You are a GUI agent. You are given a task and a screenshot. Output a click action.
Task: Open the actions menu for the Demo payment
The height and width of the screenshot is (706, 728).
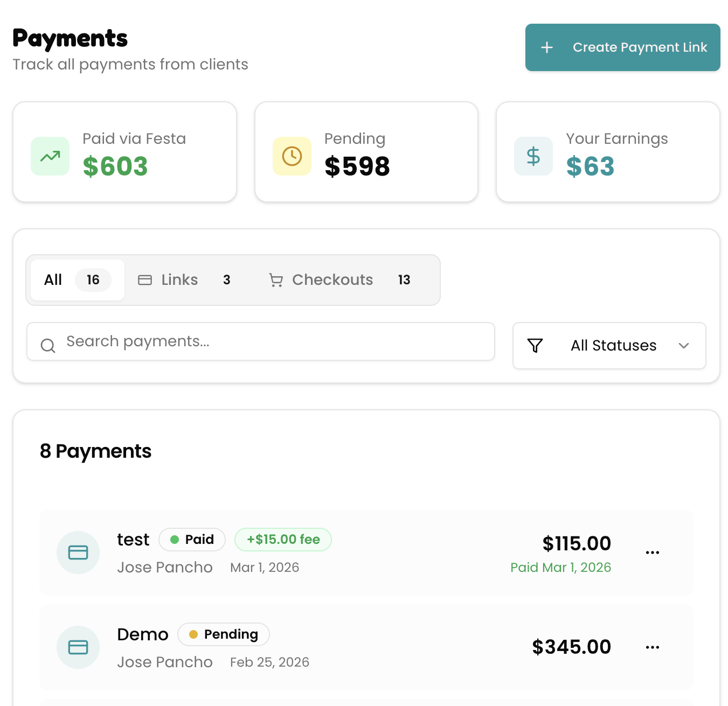653,647
